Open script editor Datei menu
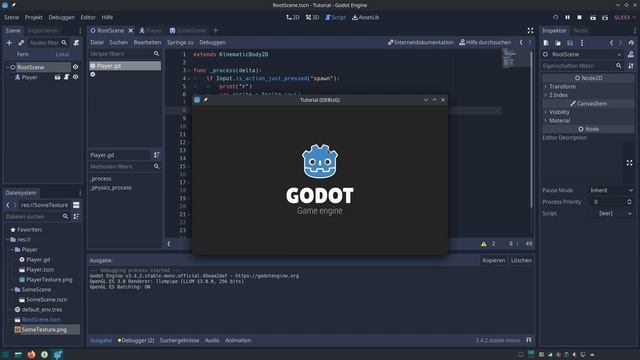 coord(97,42)
